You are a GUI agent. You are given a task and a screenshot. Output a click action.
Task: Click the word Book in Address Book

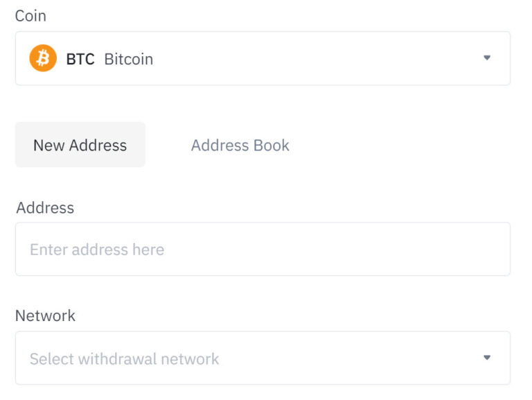click(272, 145)
